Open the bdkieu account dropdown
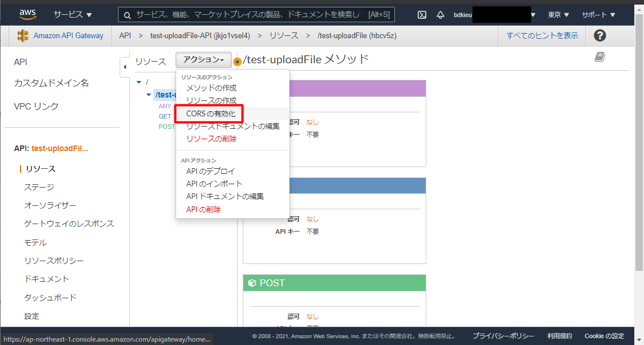 click(495, 15)
